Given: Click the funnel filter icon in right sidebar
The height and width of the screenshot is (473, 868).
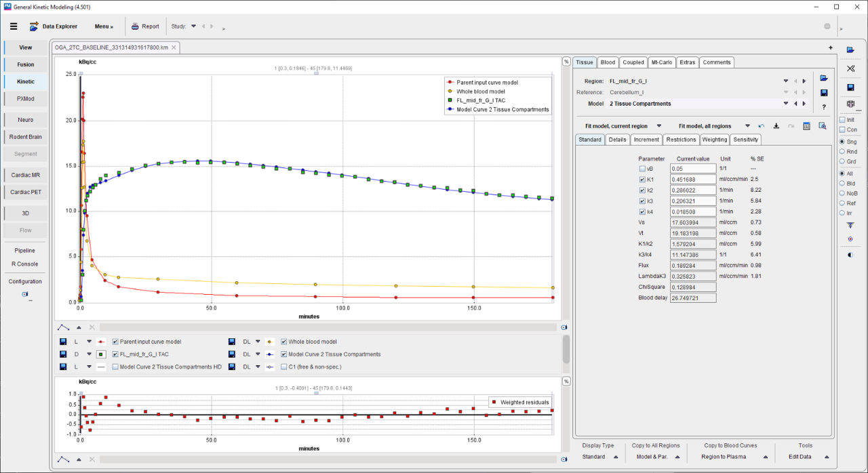Looking at the screenshot, I should coord(850,224).
